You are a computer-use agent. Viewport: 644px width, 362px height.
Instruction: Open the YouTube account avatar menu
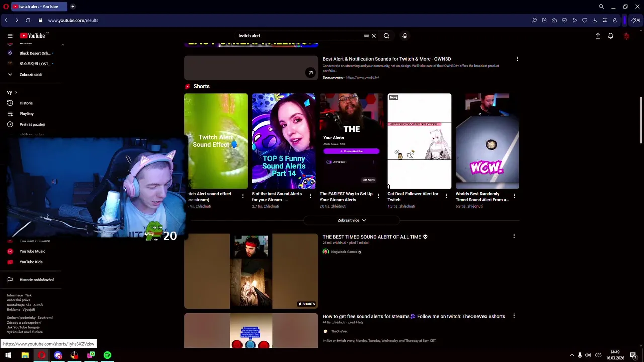click(x=626, y=36)
